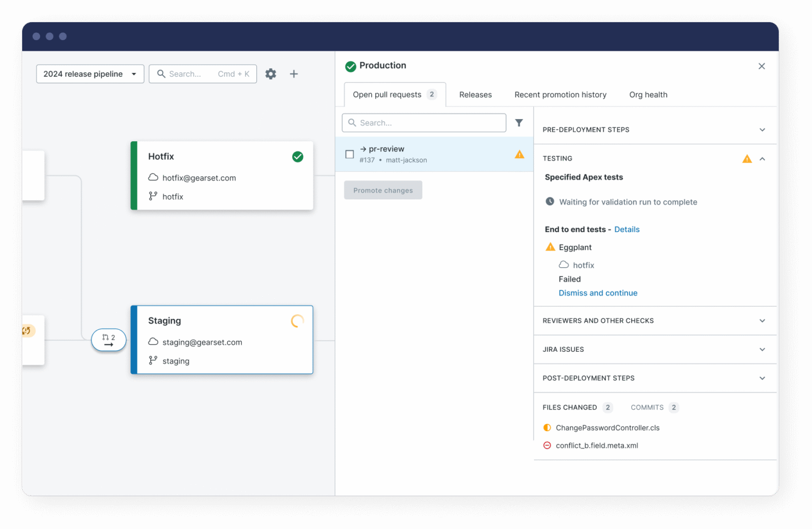
Task: Click the Staging loading spinner icon
Action: (298, 321)
